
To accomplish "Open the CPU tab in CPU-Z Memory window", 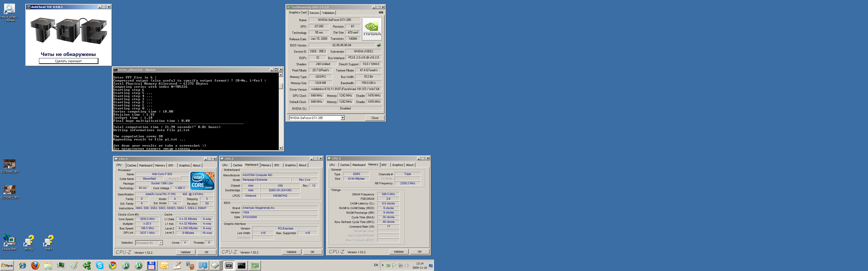I will (x=332, y=165).
